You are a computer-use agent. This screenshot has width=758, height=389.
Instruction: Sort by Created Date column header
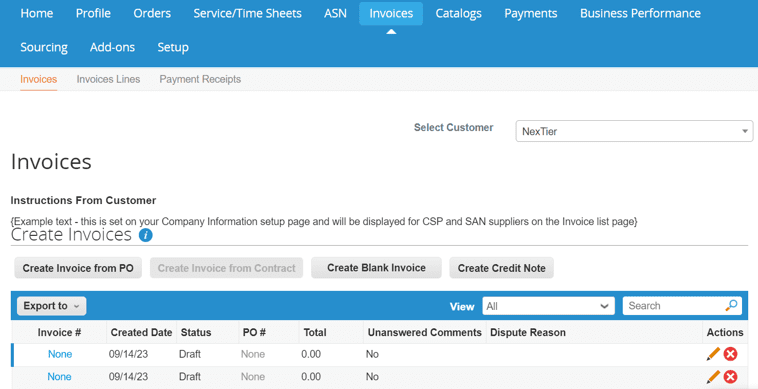142,332
